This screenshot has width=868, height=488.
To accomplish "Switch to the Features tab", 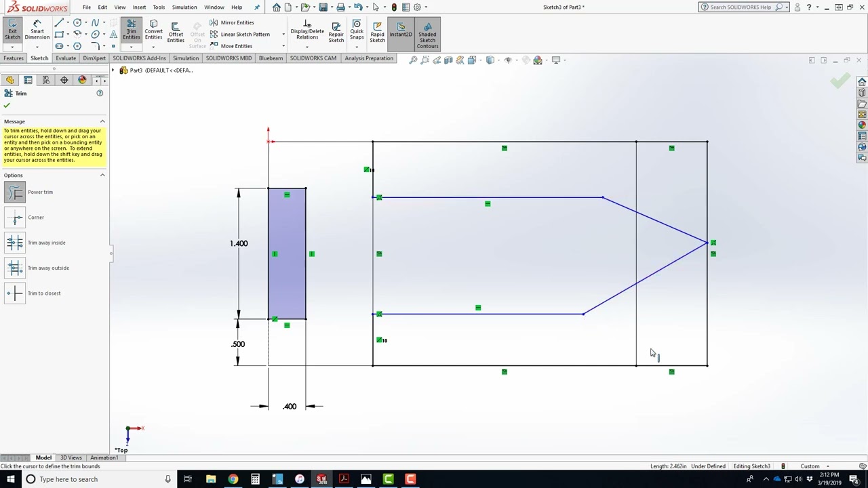I will [14, 58].
